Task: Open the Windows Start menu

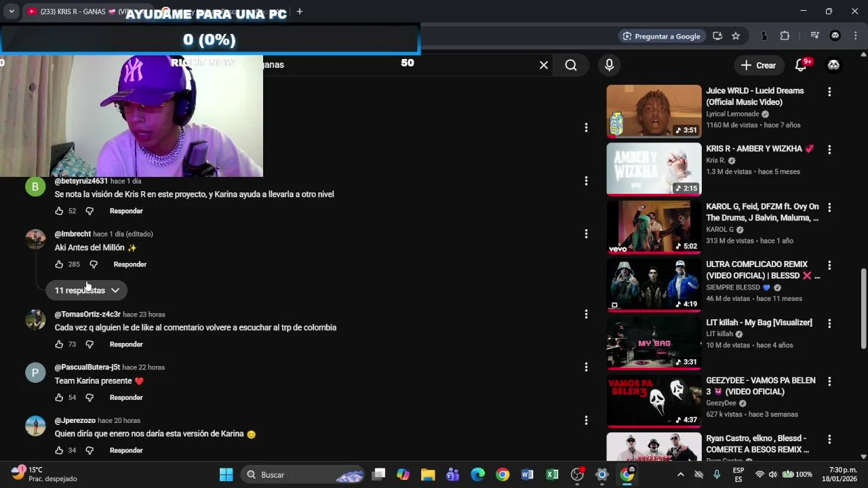Action: (x=226, y=474)
